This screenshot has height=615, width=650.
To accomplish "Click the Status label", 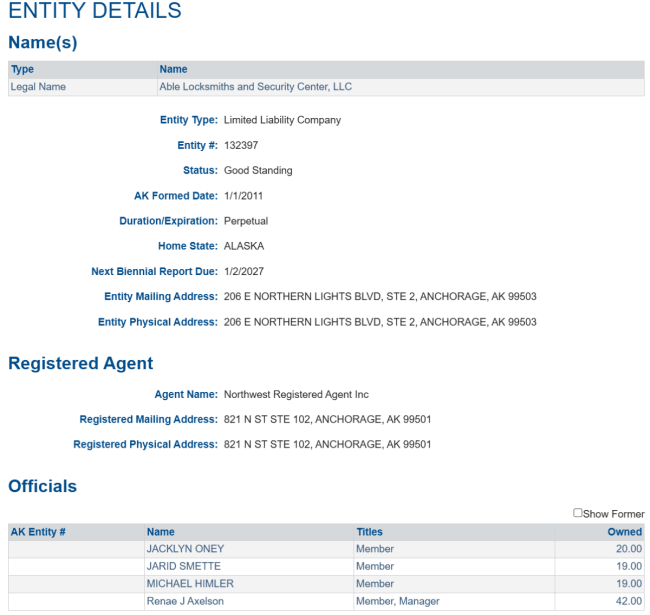I will coord(200,170).
